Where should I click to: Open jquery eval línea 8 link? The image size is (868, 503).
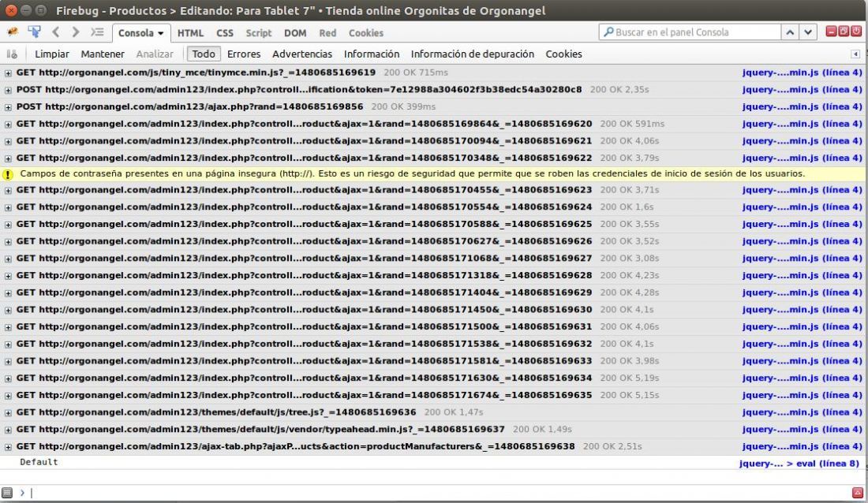click(799, 464)
